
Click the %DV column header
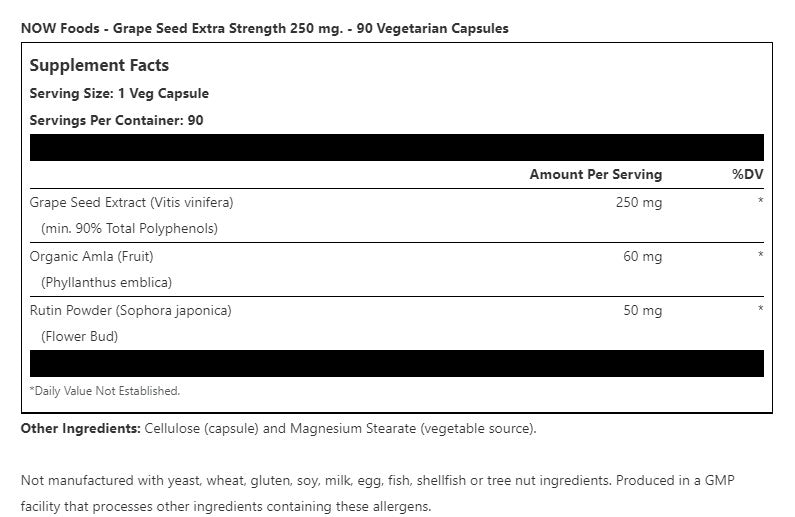[747, 174]
